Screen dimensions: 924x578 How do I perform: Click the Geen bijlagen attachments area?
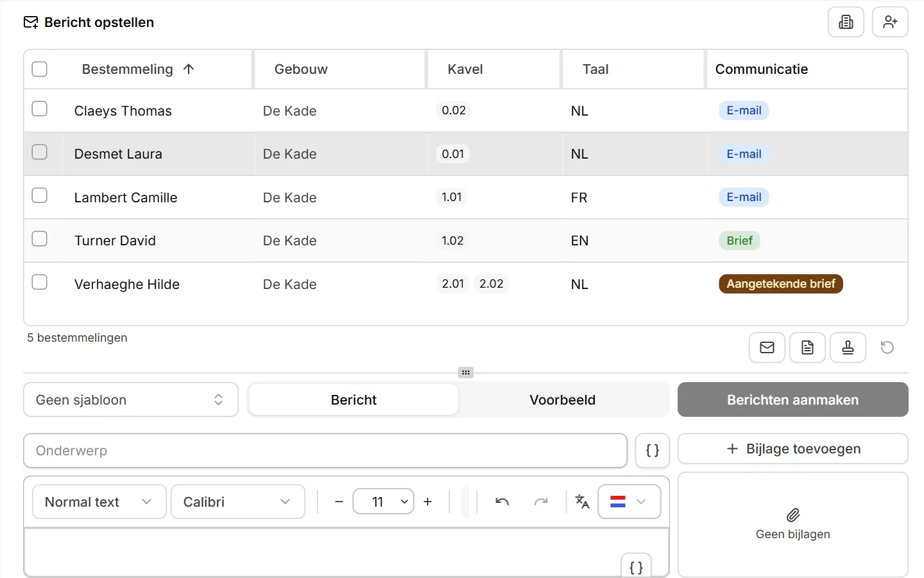pos(793,525)
